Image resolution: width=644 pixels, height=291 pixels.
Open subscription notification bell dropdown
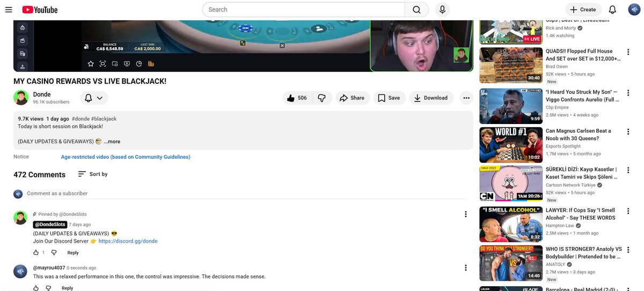click(x=94, y=98)
